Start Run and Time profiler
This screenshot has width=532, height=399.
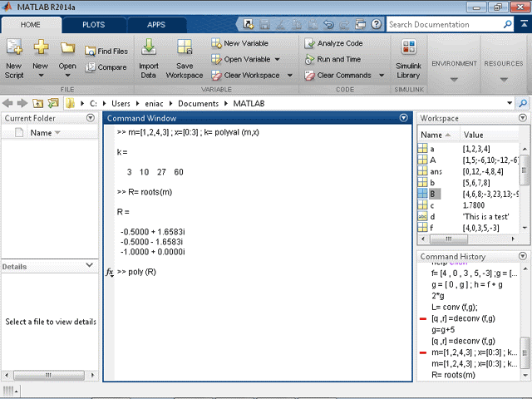click(332, 59)
